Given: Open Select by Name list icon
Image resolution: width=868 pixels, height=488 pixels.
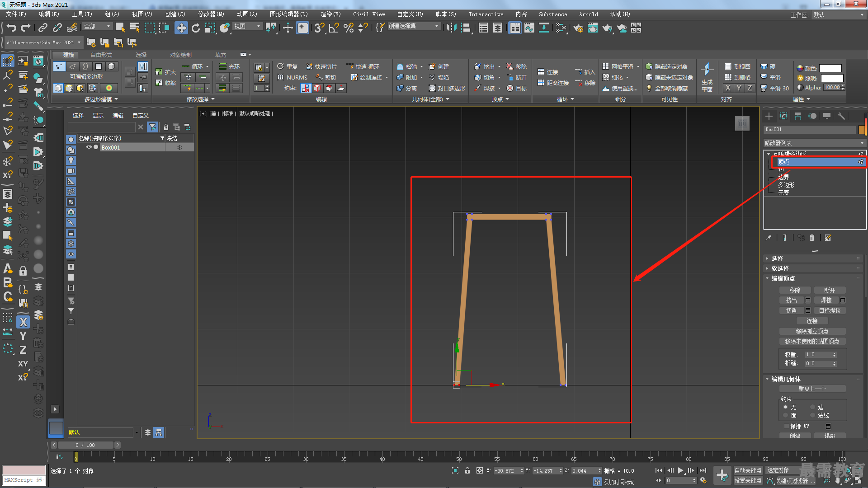Looking at the screenshot, I should click(x=135, y=28).
